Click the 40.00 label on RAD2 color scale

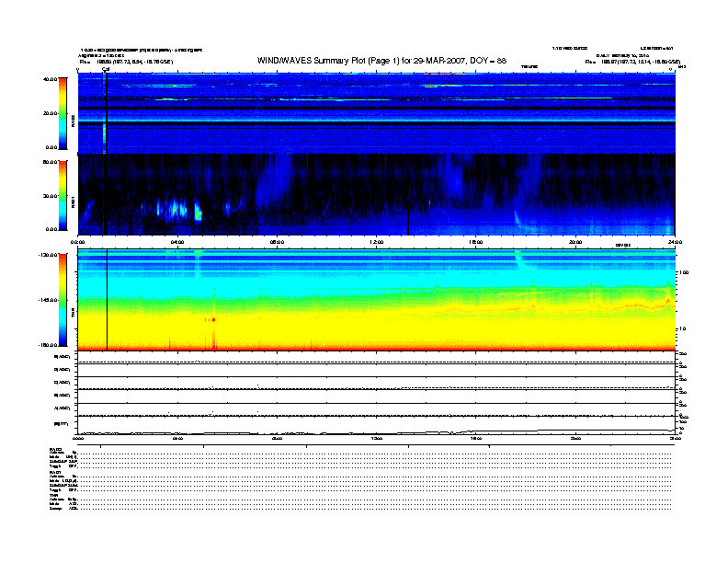(51, 79)
